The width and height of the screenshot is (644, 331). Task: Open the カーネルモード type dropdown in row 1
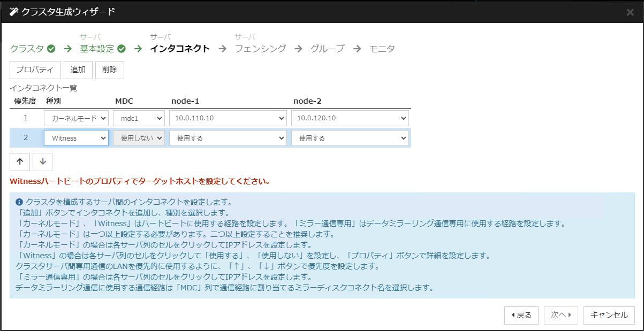click(x=76, y=118)
